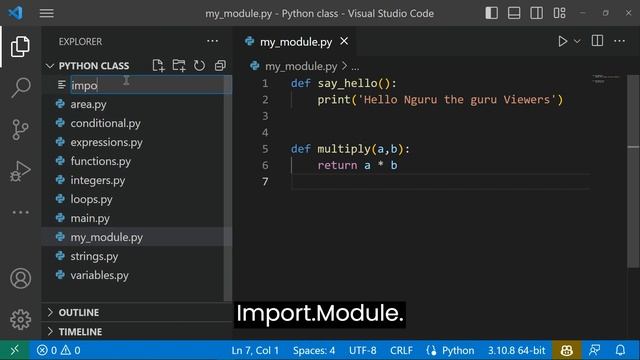Place cursor on line 7 in editor
The width and height of the screenshot is (640, 360).
click(441, 182)
